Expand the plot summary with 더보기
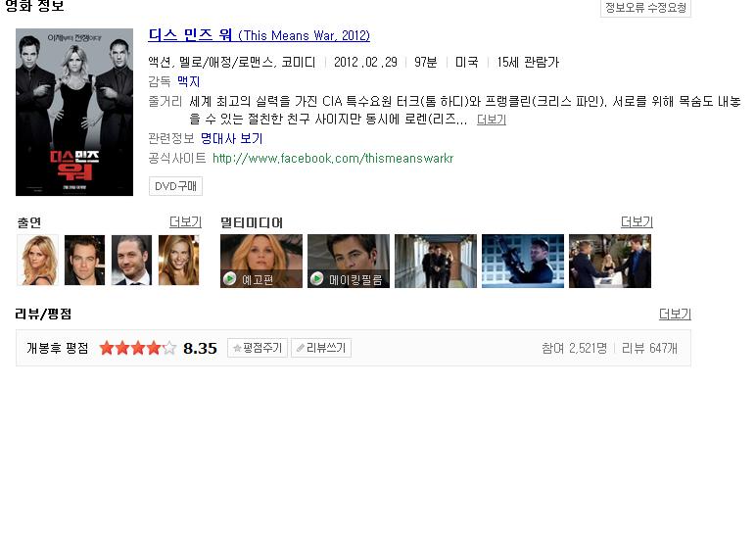 click(x=492, y=120)
